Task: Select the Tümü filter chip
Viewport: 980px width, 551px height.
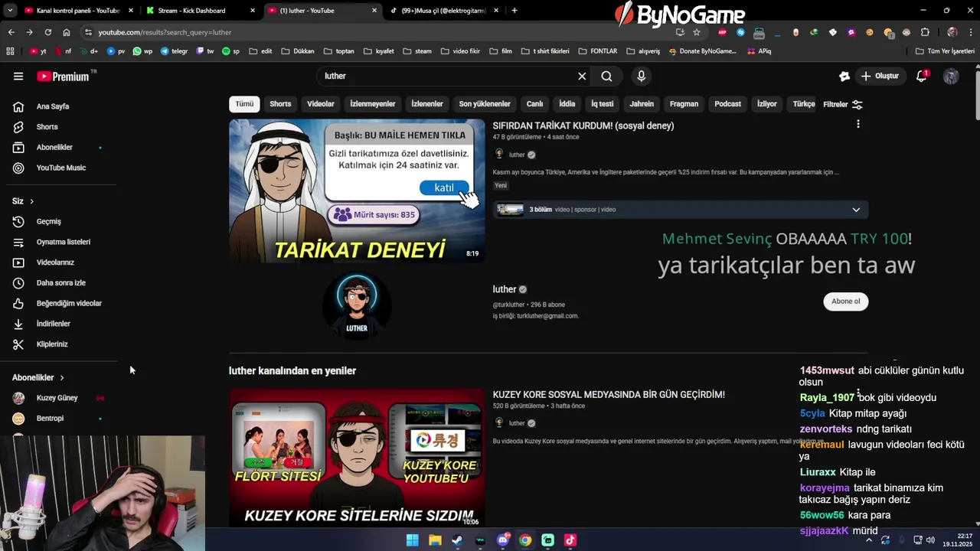Action: (244, 104)
